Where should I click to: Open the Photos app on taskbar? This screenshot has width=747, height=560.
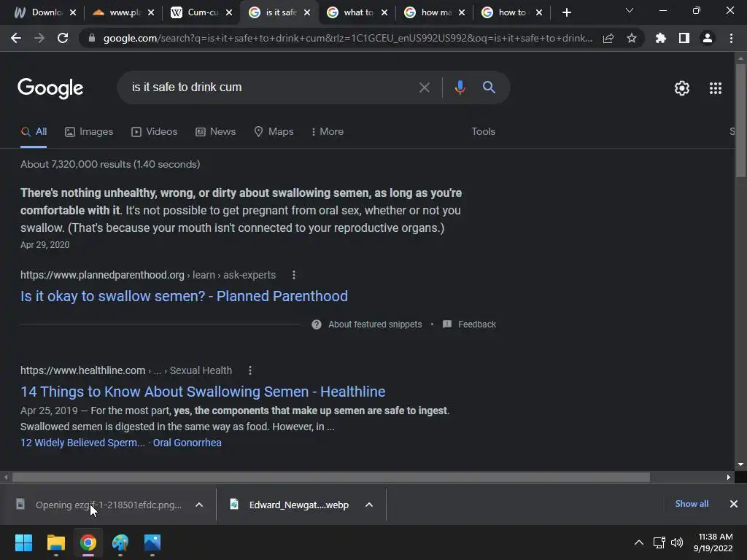pos(152,542)
